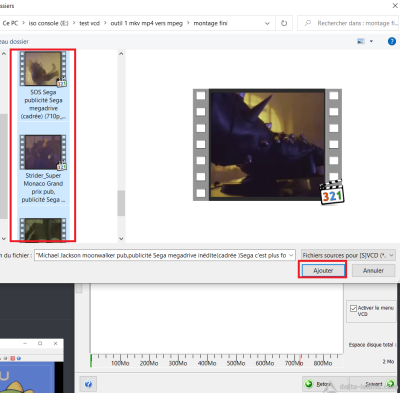
Task: Select the SOS Sega publicité video file
Action: coord(43,86)
